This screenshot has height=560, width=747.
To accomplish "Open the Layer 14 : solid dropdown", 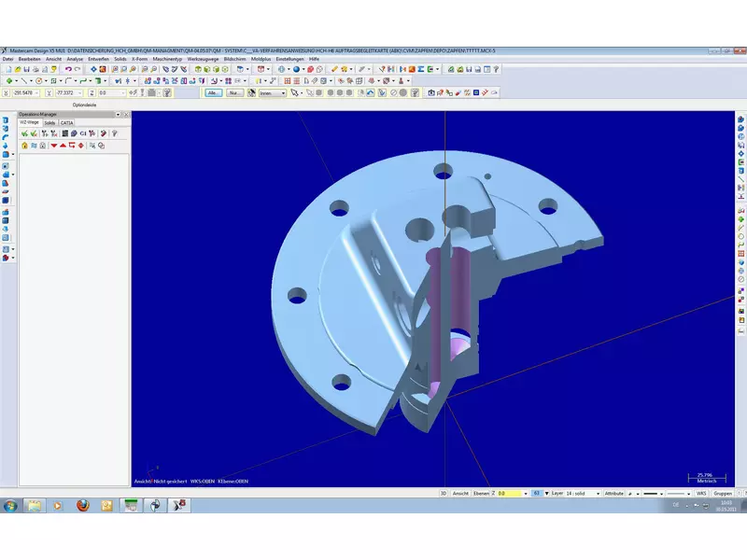I will 599,493.
